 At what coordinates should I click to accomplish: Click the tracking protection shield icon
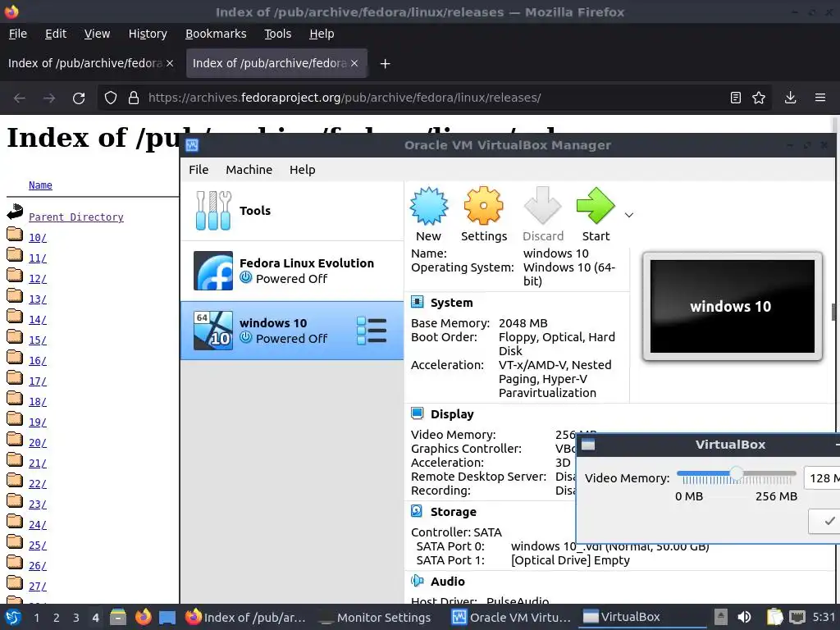(111, 98)
